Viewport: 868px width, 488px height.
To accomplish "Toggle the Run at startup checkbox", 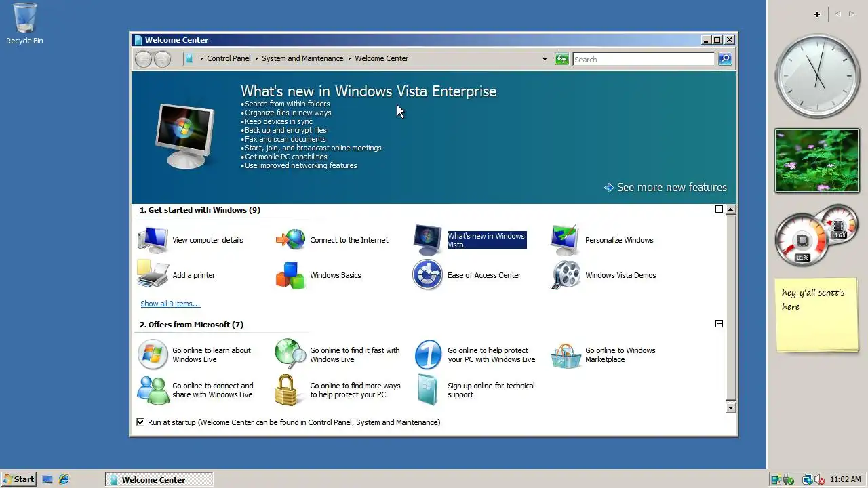I will pos(140,422).
